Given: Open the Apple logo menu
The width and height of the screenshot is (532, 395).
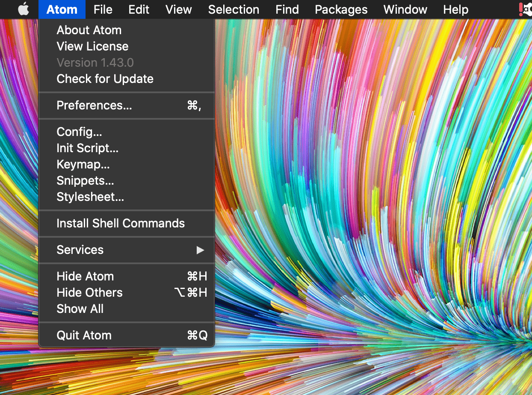Looking at the screenshot, I should (24, 9).
